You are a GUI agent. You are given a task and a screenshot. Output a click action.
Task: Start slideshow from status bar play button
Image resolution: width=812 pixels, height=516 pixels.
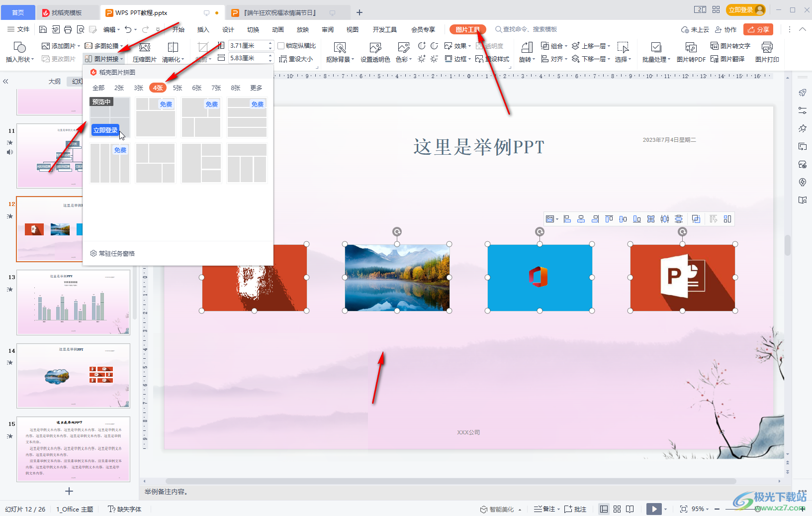654,509
